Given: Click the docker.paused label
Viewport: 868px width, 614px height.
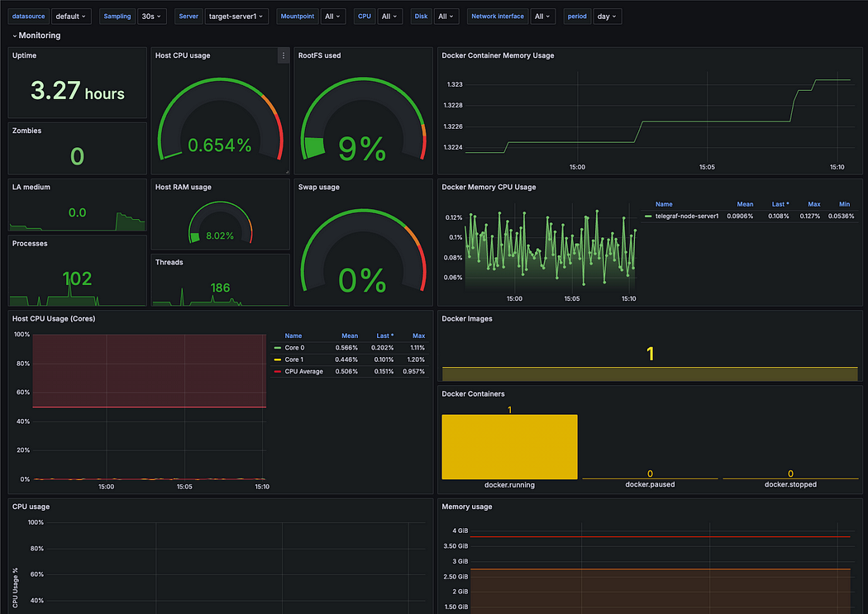Looking at the screenshot, I should pos(650,484).
